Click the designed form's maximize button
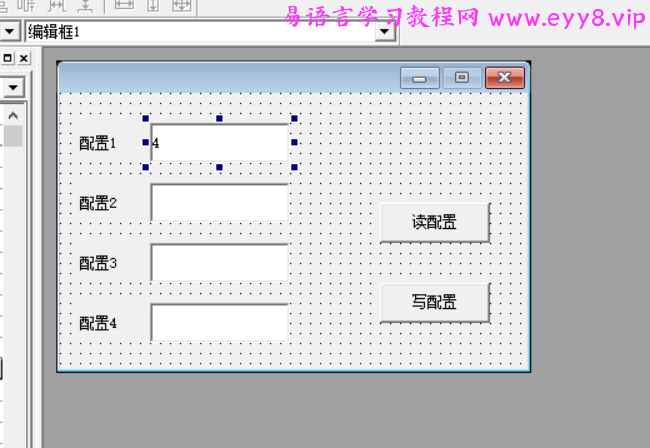 pos(462,77)
